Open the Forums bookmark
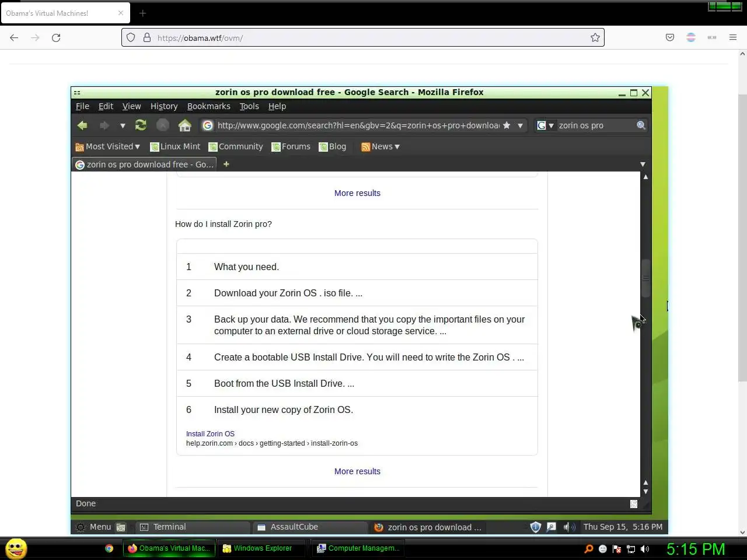The image size is (747, 560). pos(291,147)
